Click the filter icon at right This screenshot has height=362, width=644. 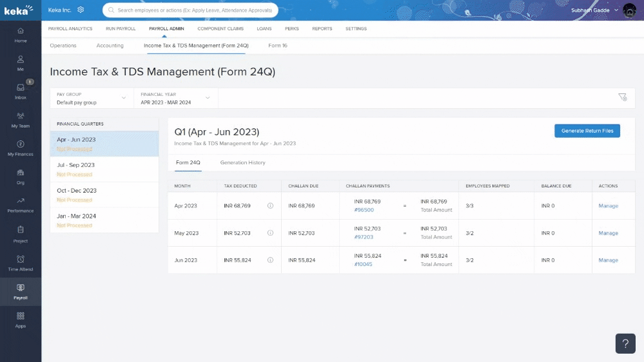622,97
